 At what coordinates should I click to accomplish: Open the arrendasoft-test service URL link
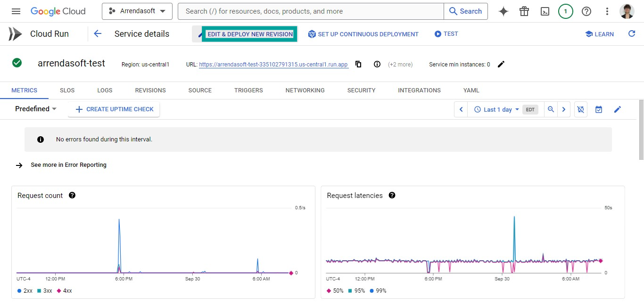point(273,65)
